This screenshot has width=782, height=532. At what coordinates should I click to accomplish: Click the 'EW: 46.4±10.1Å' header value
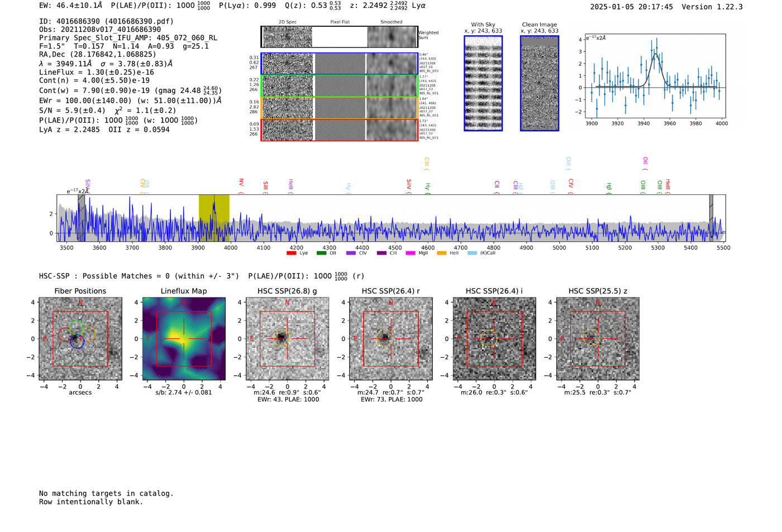(x=71, y=6)
